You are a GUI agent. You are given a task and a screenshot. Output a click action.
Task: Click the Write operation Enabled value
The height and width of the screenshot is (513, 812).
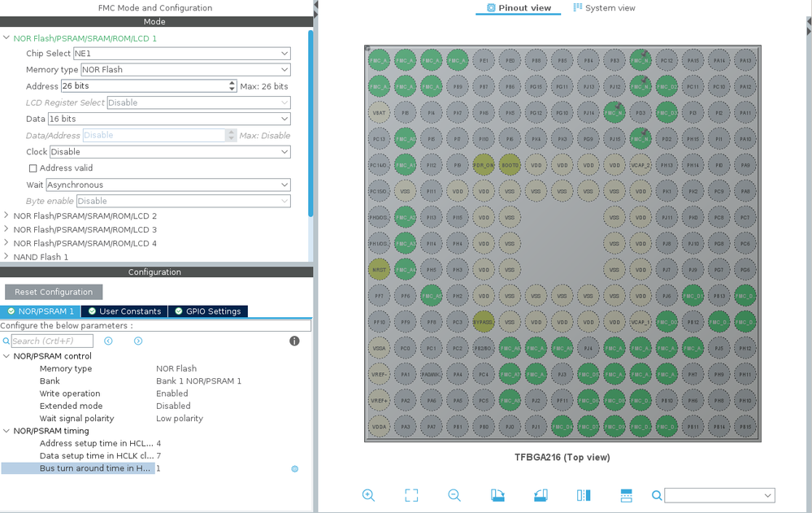click(x=172, y=393)
